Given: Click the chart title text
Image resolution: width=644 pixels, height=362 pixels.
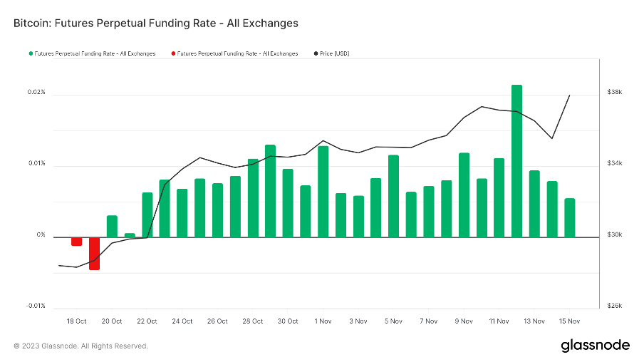Looking at the screenshot, I should [155, 23].
